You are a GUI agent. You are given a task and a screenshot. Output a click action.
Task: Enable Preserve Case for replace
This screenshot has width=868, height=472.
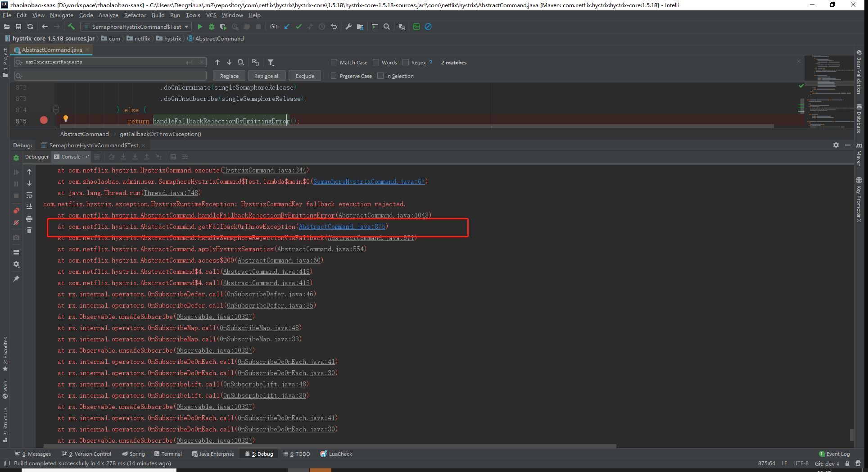[334, 76]
